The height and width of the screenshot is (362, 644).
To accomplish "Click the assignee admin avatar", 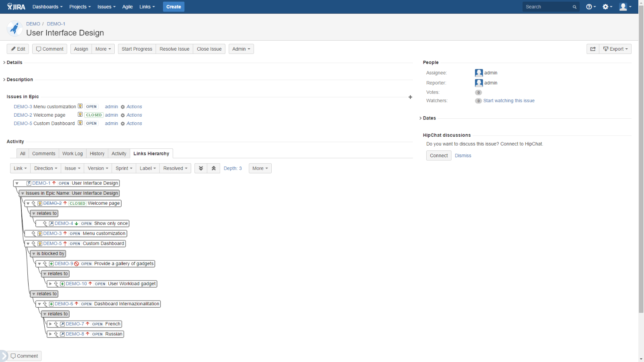I will pyautogui.click(x=479, y=73).
